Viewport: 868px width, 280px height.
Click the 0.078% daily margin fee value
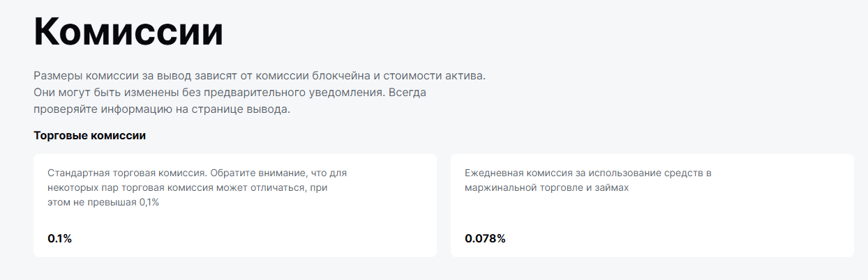pyautogui.click(x=485, y=238)
